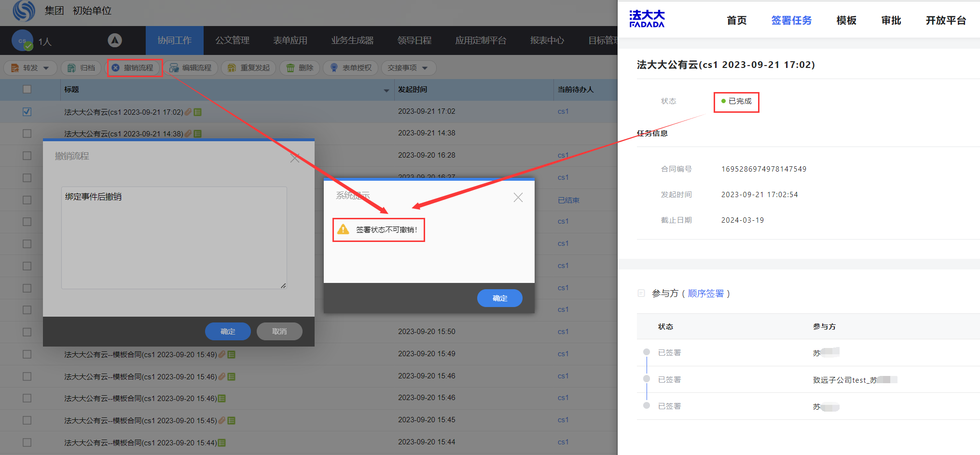This screenshot has width=980, height=455.
Task: Click the 编辑流程 toolbar button
Action: pos(191,68)
